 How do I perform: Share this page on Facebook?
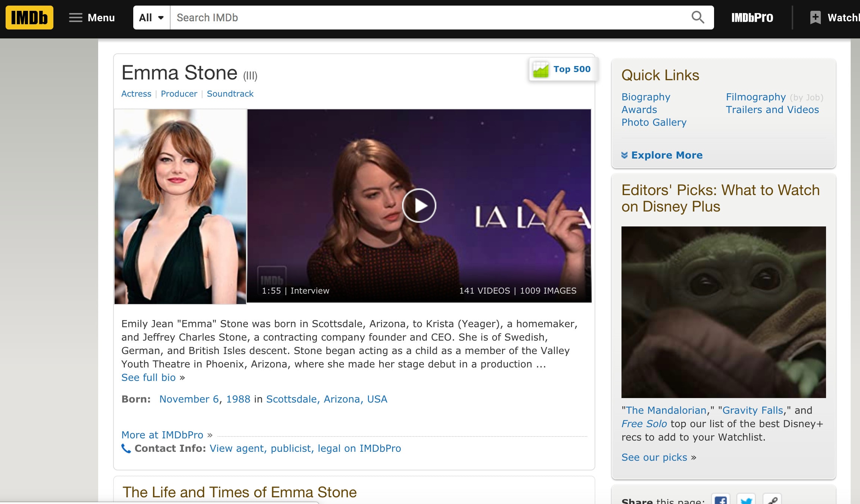[x=720, y=500]
